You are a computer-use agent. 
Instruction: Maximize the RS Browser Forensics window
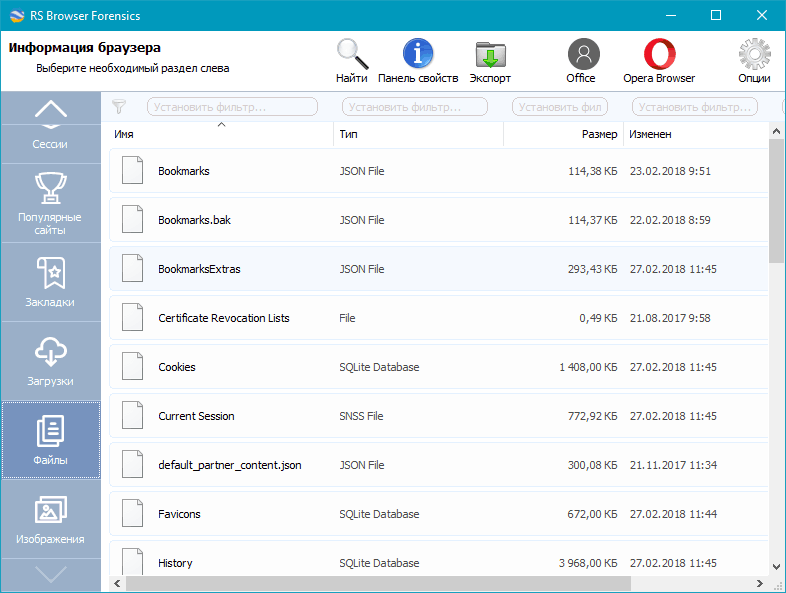[716, 15]
